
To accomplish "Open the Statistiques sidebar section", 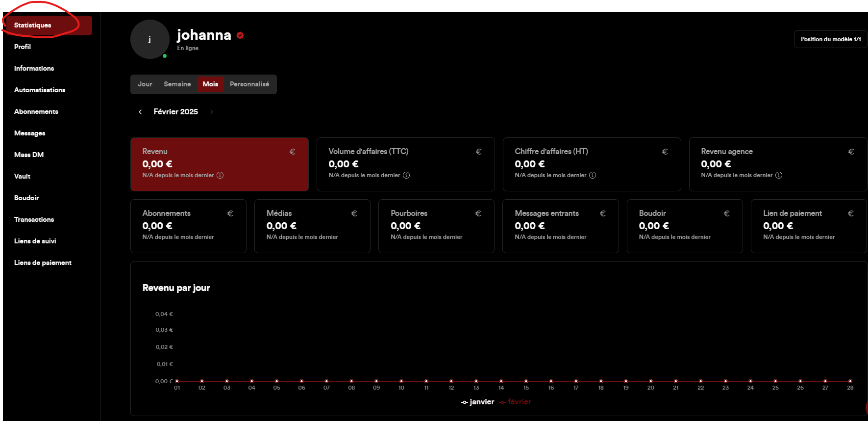I will [x=48, y=25].
